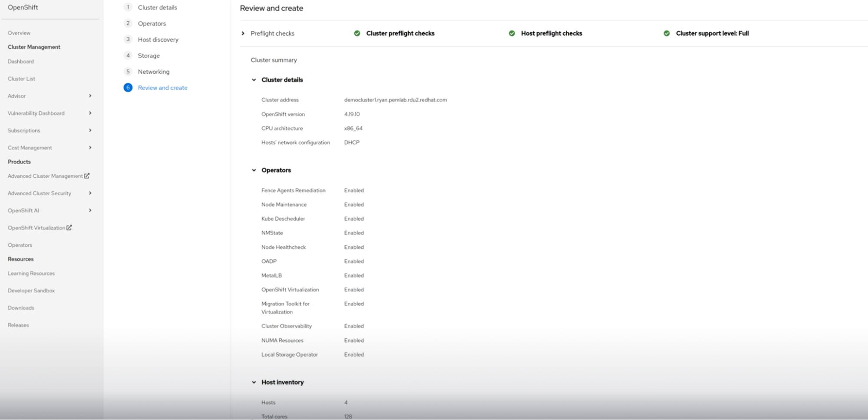Collapse the Operators summary section

coord(254,170)
